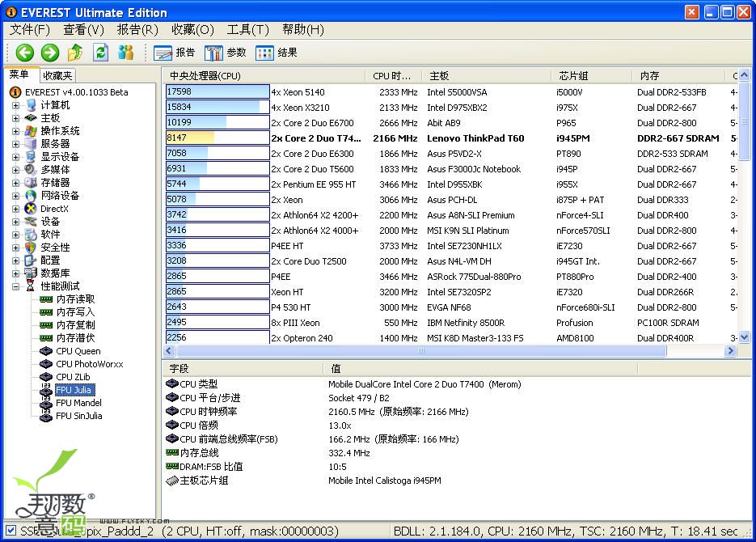Screen dimensions: 756x542
Task: Expand the 服务器 tree node
Action: [x=16, y=144]
